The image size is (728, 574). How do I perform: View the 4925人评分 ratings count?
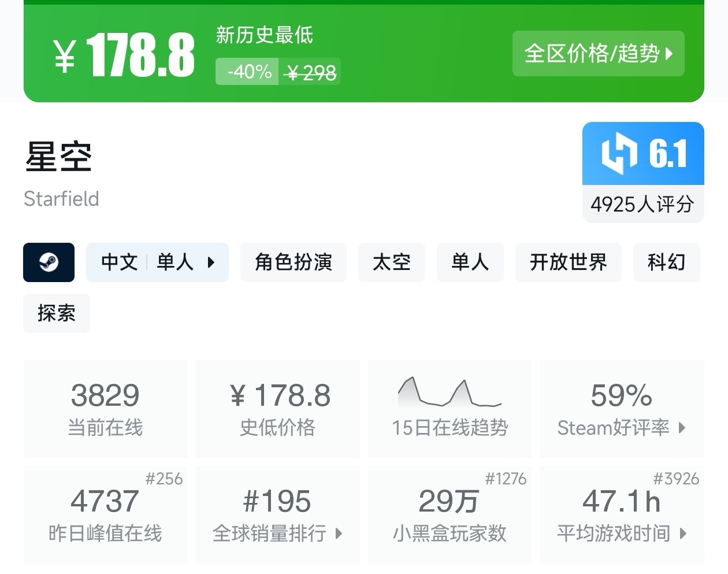[x=643, y=204]
